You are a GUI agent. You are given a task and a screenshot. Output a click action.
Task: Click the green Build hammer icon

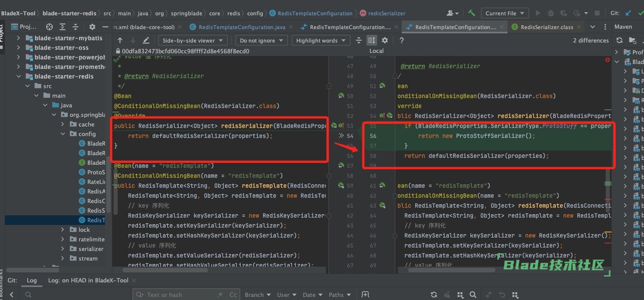click(x=472, y=13)
